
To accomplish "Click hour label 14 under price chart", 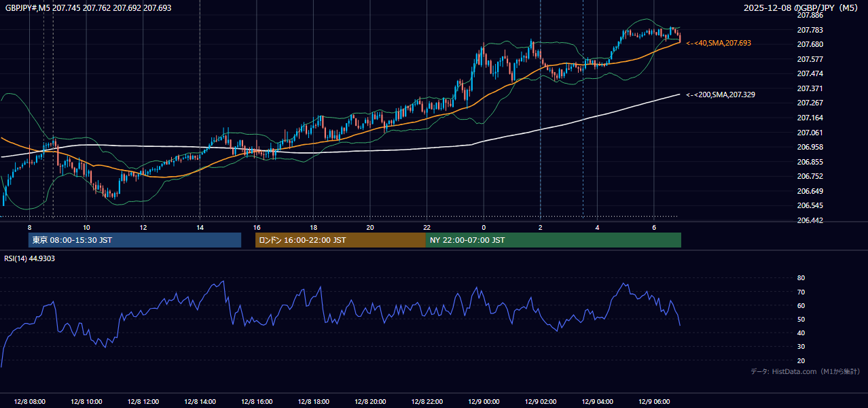I will point(200,227).
